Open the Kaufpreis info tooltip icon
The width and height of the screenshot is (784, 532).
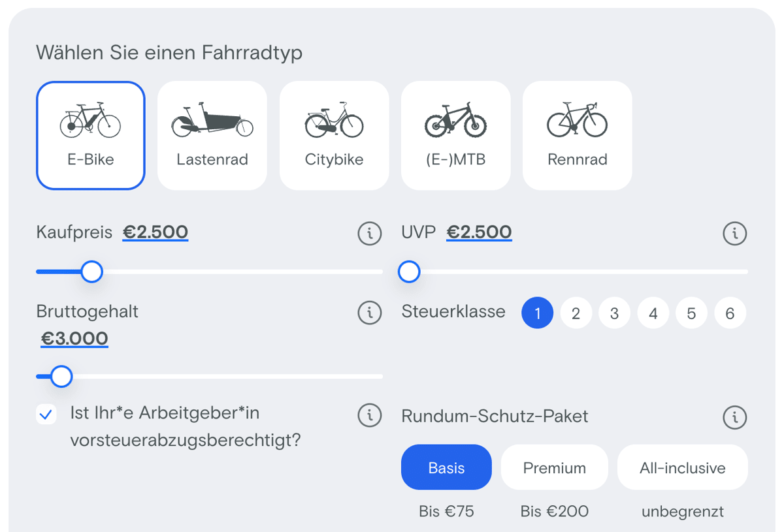(x=370, y=233)
